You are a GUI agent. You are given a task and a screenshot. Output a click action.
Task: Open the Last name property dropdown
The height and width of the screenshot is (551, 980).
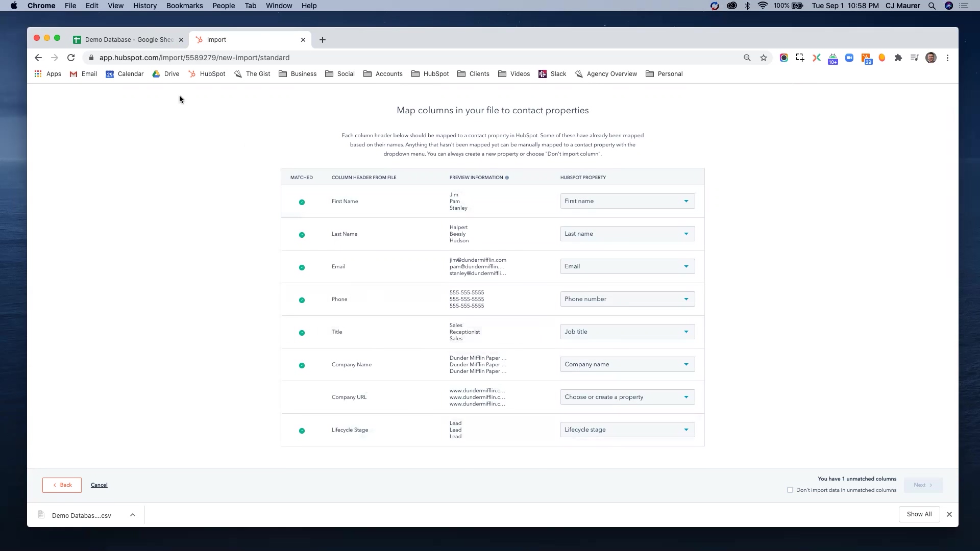[x=627, y=234]
